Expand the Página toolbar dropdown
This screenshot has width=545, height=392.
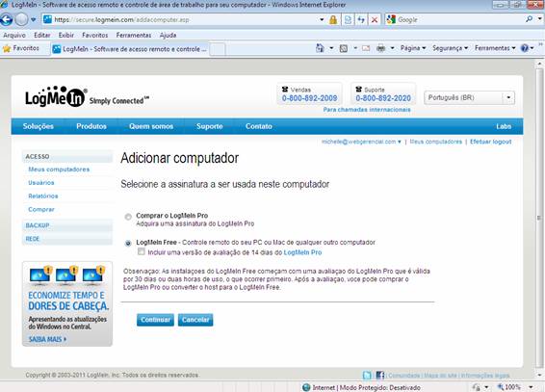coord(413,48)
